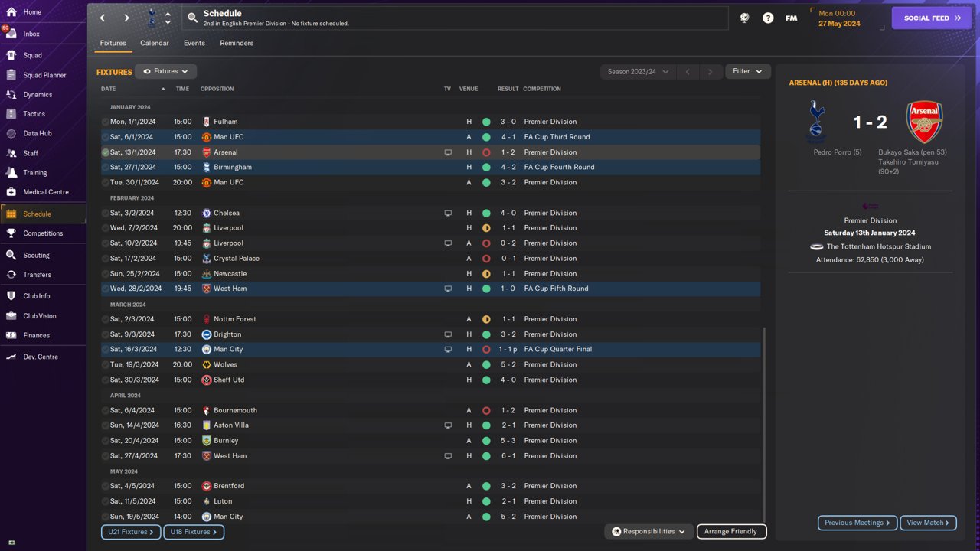Navigate back with the left arrow
The width and height of the screenshot is (980, 551).
(x=103, y=18)
